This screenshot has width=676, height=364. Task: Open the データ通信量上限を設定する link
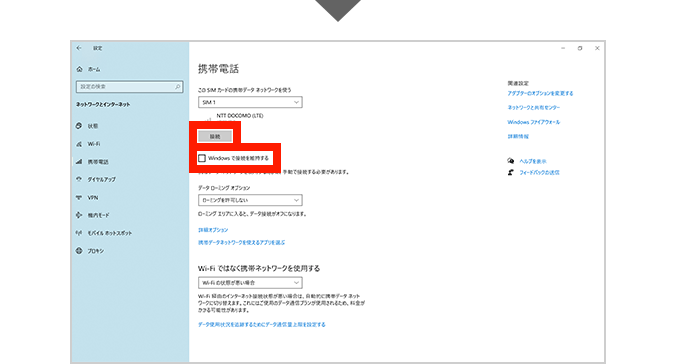(x=262, y=324)
